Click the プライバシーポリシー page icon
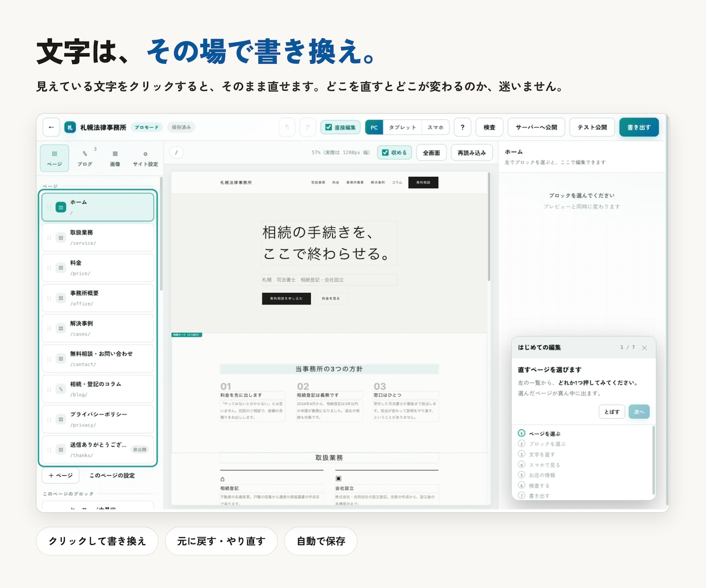The height and width of the screenshot is (588, 706). tap(60, 420)
